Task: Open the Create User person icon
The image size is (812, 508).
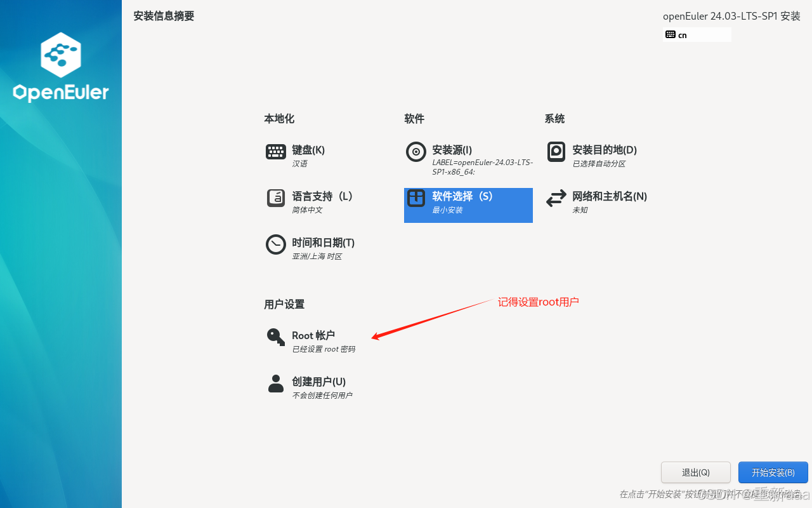Action: pos(275,384)
